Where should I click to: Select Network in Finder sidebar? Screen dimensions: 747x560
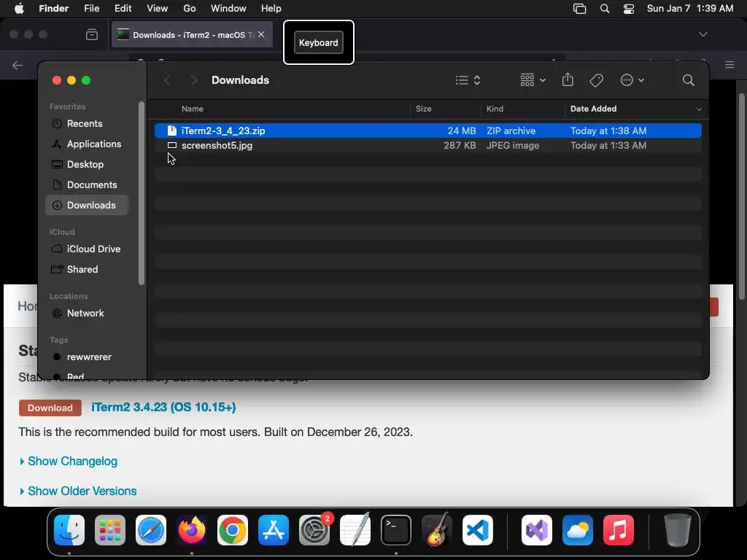87,314
